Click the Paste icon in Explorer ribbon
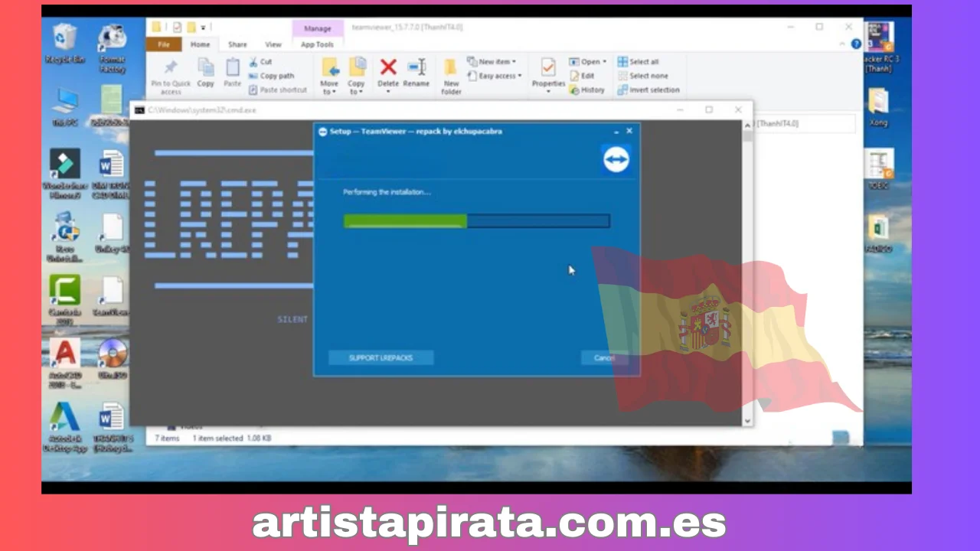 pyautogui.click(x=232, y=73)
